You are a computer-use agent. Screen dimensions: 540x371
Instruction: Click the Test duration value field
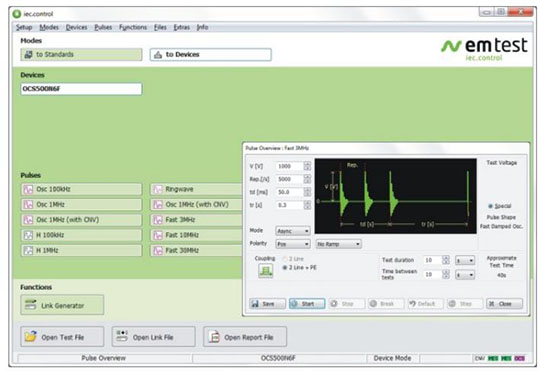tap(433, 260)
